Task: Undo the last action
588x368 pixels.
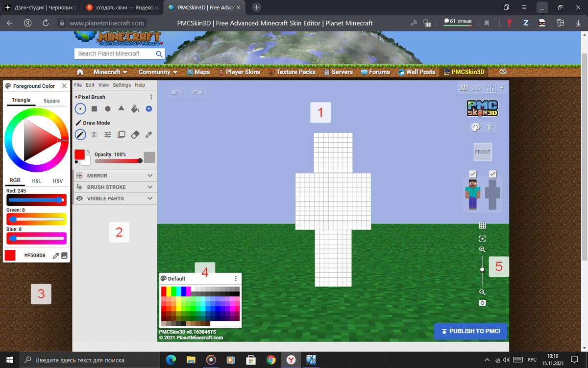Action: (x=177, y=92)
